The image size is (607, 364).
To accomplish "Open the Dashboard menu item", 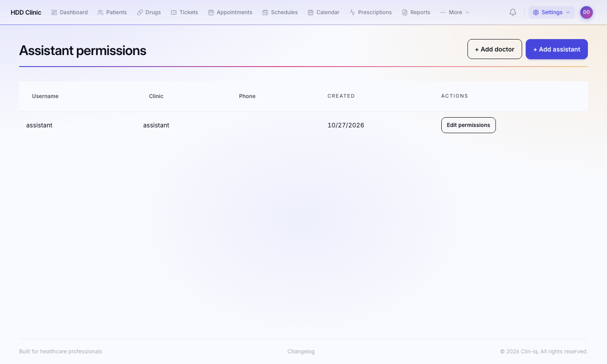I will (x=69, y=12).
